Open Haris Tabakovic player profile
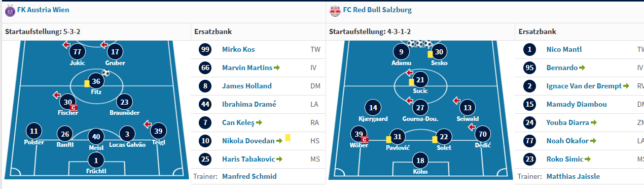 click(248, 159)
